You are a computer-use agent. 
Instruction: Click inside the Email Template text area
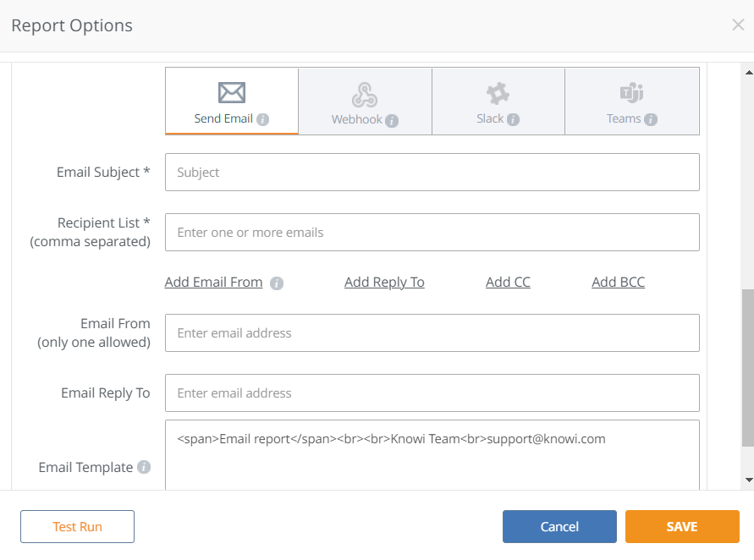tap(432, 455)
